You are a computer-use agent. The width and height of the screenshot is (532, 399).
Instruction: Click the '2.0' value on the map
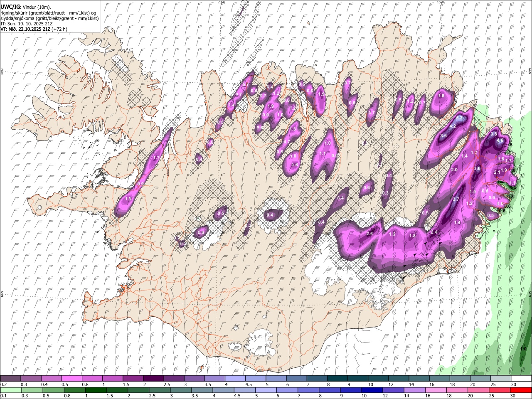point(454,170)
